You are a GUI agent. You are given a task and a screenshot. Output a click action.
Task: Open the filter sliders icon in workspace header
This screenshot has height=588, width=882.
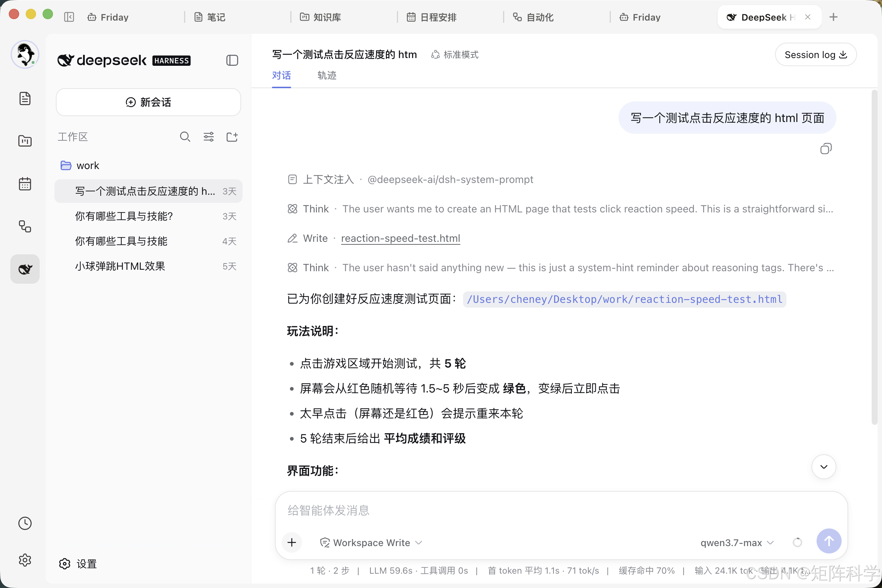tap(208, 137)
